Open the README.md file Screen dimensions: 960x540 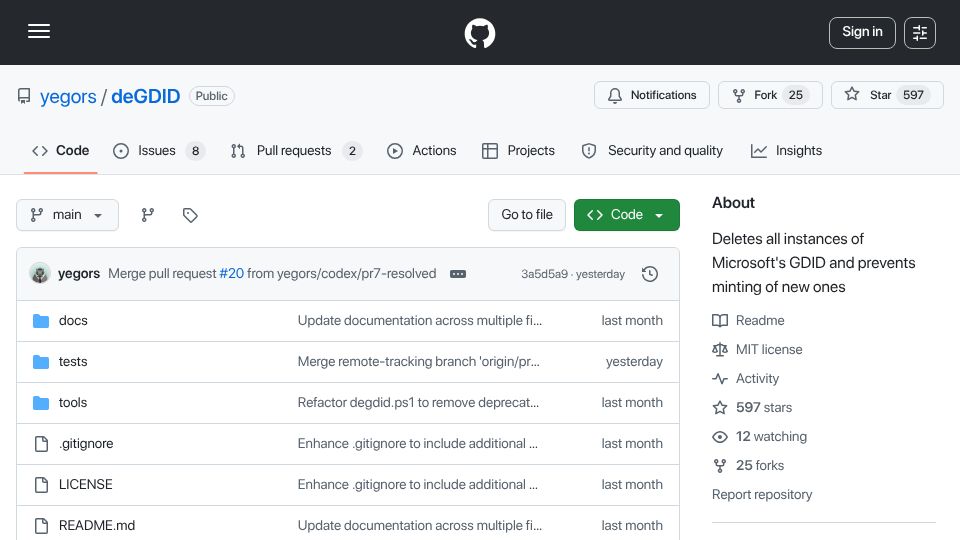pos(97,526)
